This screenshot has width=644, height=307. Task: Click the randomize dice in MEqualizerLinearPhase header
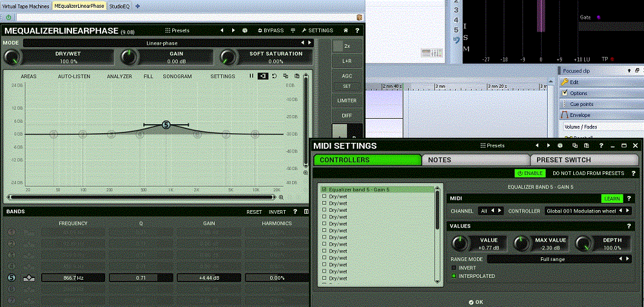[244, 30]
